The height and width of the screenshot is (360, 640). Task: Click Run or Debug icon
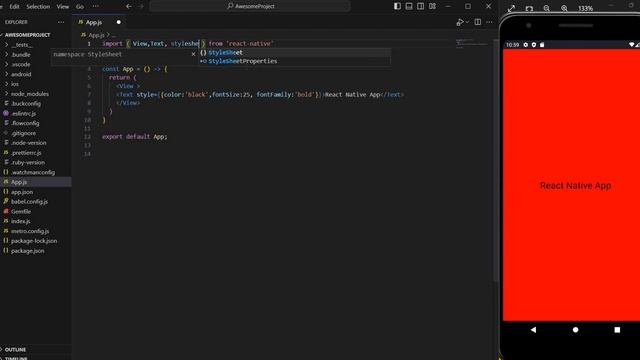click(460, 22)
